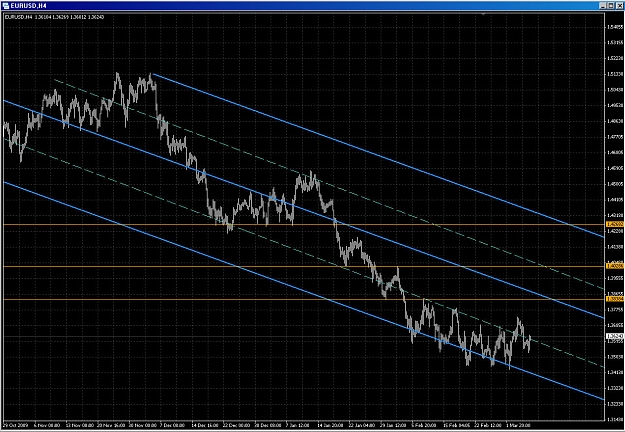Select the middle orange horizontal price line

pos(303,266)
